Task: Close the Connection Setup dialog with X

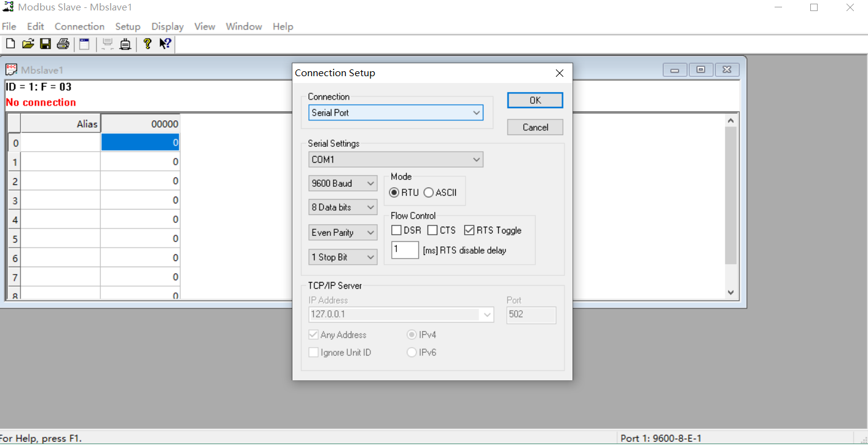Action: [560, 73]
